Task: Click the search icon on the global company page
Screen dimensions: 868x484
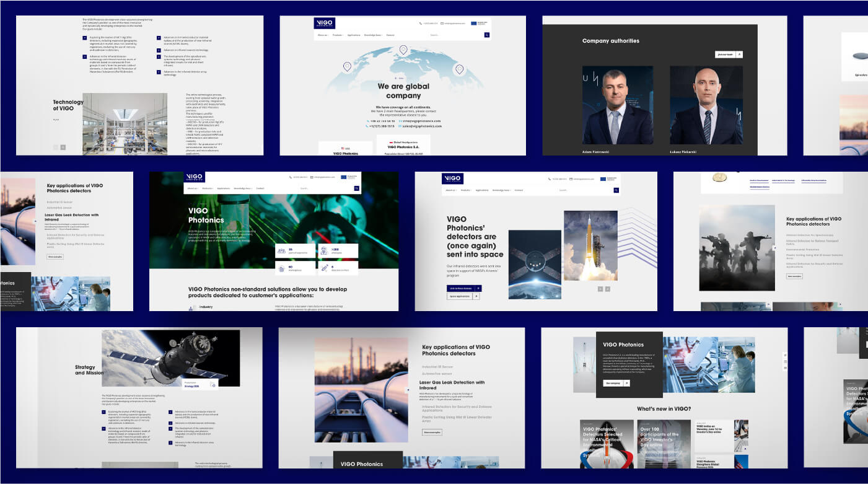Action: point(487,35)
